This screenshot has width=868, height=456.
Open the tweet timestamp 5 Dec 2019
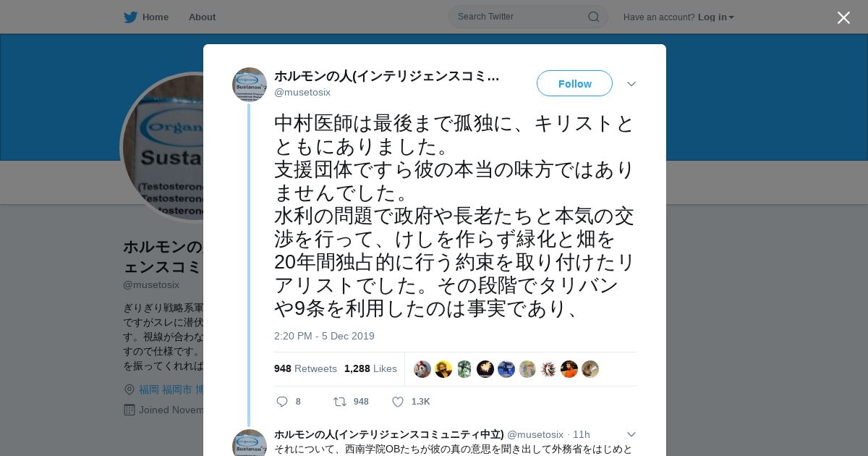(x=324, y=336)
